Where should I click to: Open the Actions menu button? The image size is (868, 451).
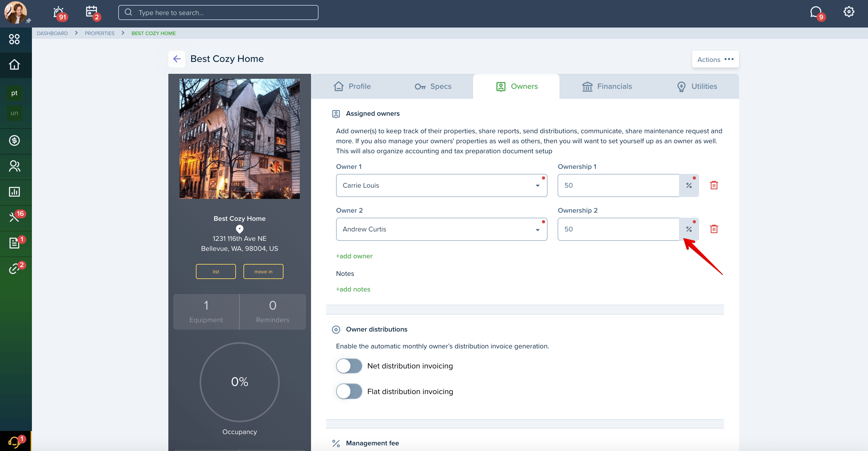pyautogui.click(x=715, y=59)
